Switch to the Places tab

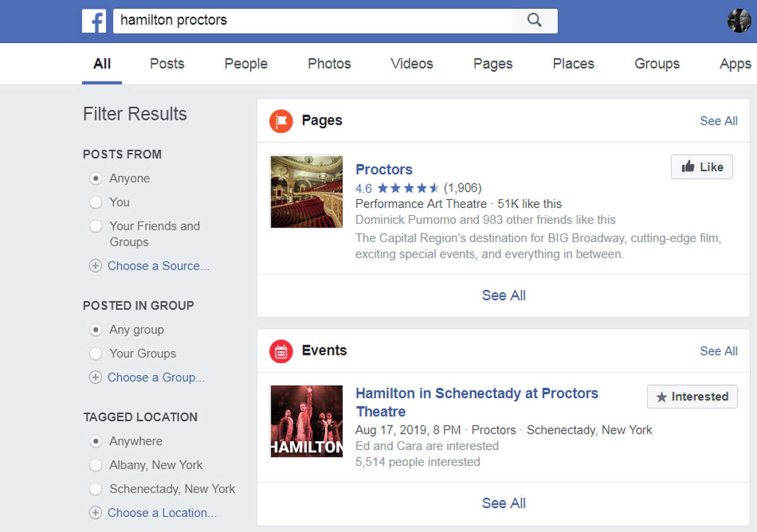point(573,64)
